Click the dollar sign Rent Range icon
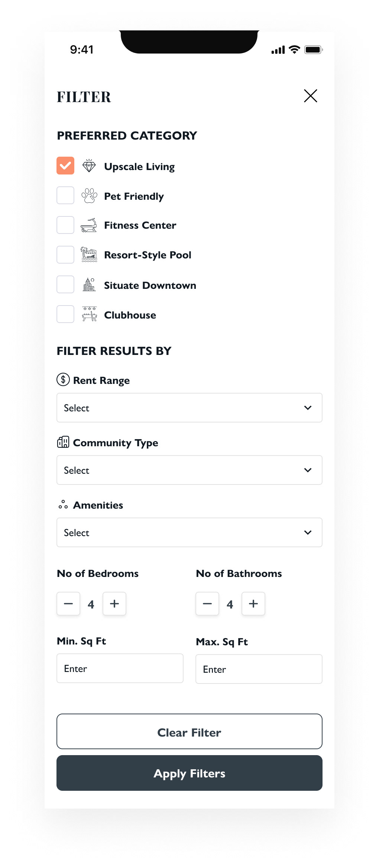Viewport: 379px width, 868px height. [63, 379]
